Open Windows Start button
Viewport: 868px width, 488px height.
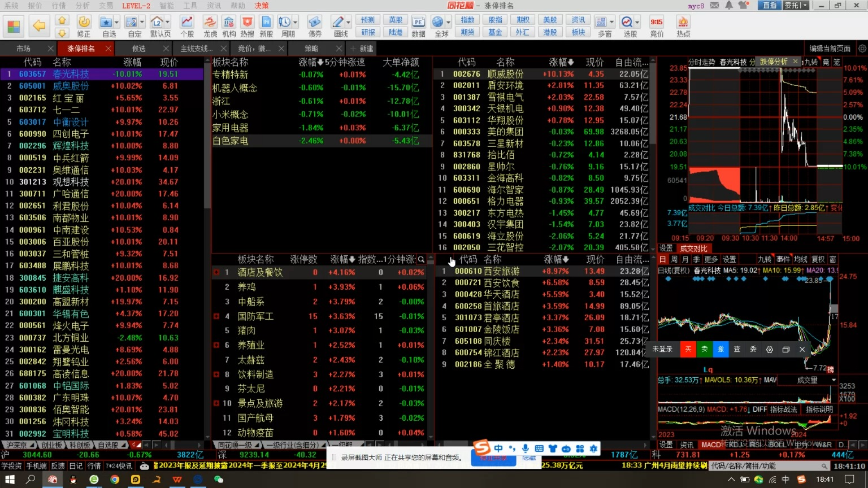[x=10, y=480]
